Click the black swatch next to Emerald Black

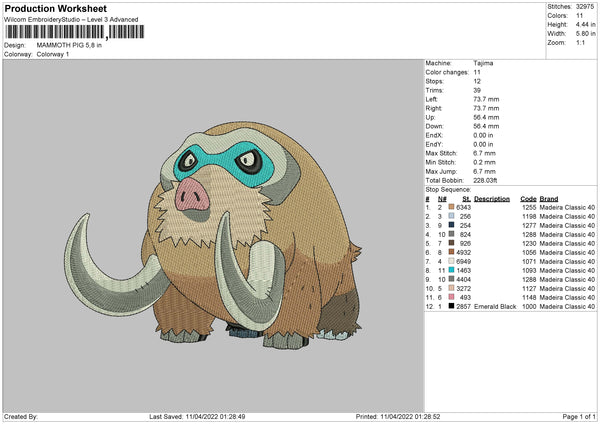[451, 306]
